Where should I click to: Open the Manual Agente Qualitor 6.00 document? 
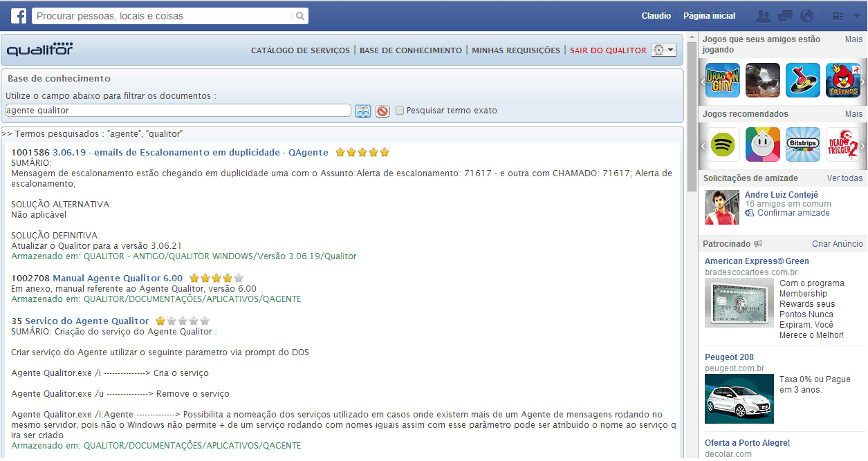[x=118, y=279]
